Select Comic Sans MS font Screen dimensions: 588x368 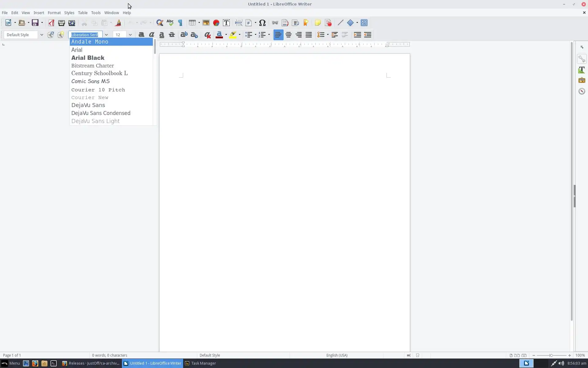point(90,81)
